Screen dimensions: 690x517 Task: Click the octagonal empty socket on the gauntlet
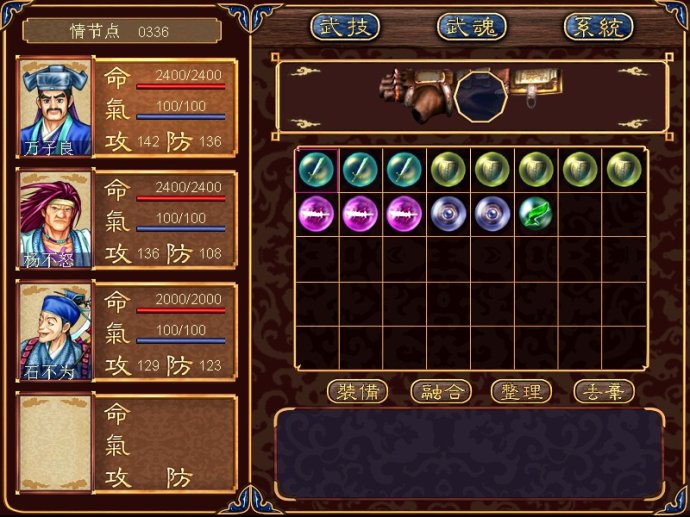coord(481,97)
